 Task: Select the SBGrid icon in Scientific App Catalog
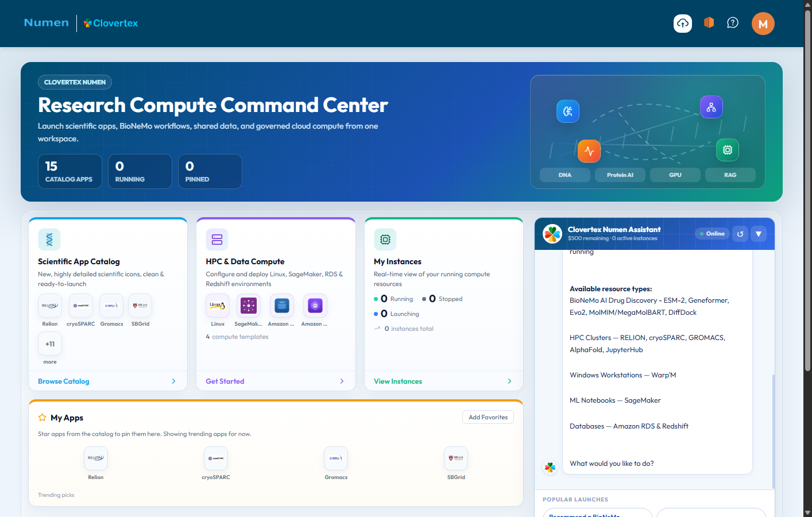coord(140,306)
